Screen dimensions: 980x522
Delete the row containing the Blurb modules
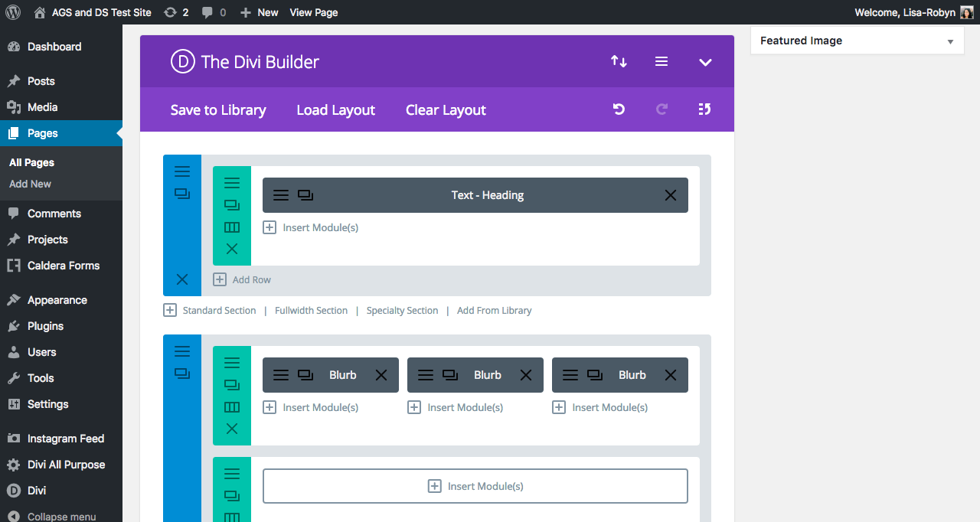232,429
